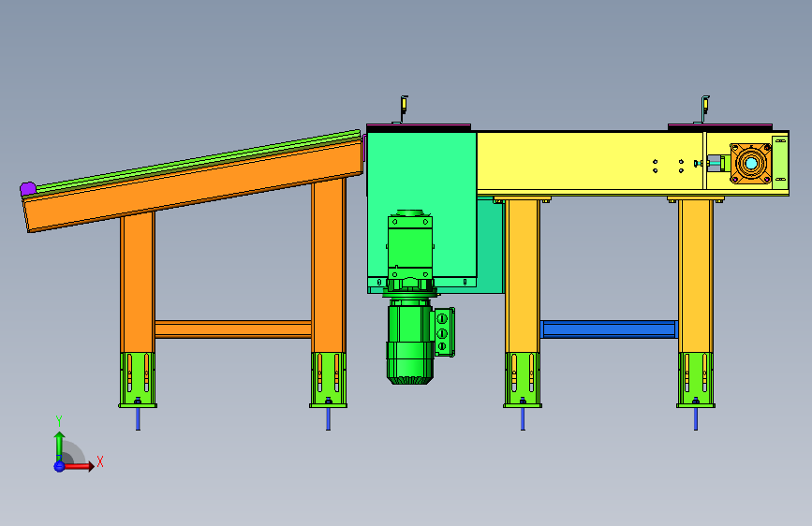Select the green adjustable foot under the shorter orange leg
Screen dimensions: 812x526
coord(138,380)
